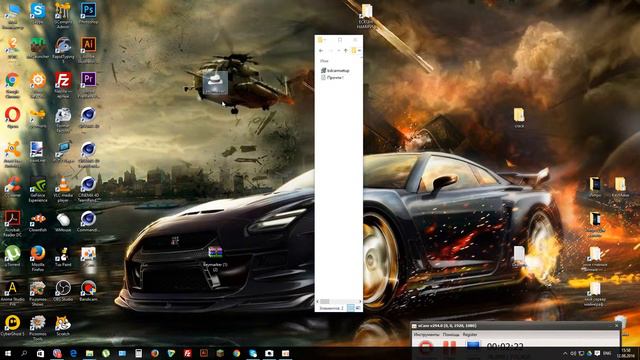This screenshot has width=640, height=360.
Task: Select the Keymaker (1) archive on desktop
Action: (x=215, y=259)
